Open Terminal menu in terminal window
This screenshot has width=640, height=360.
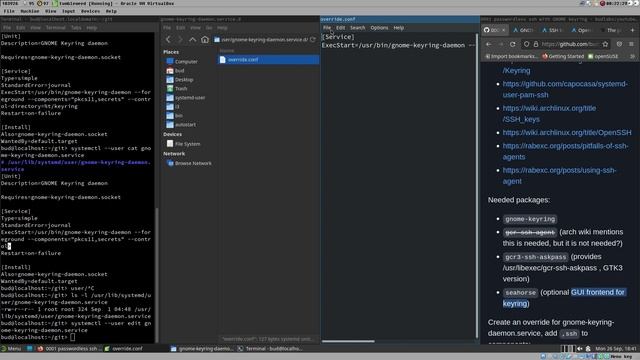[56, 28]
